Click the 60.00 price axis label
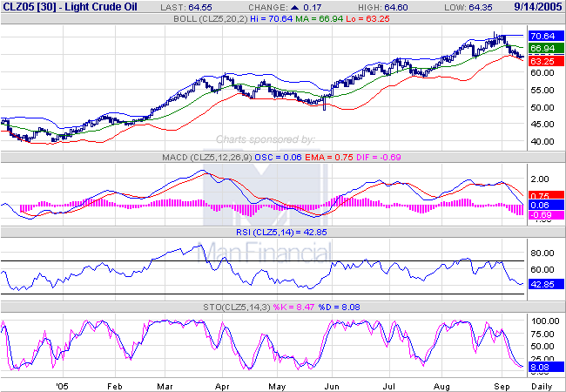 tap(542, 72)
